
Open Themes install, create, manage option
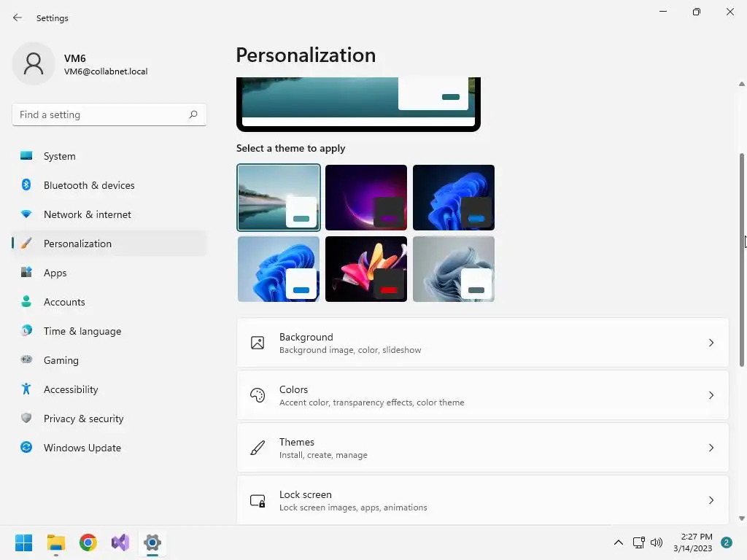[483, 448]
